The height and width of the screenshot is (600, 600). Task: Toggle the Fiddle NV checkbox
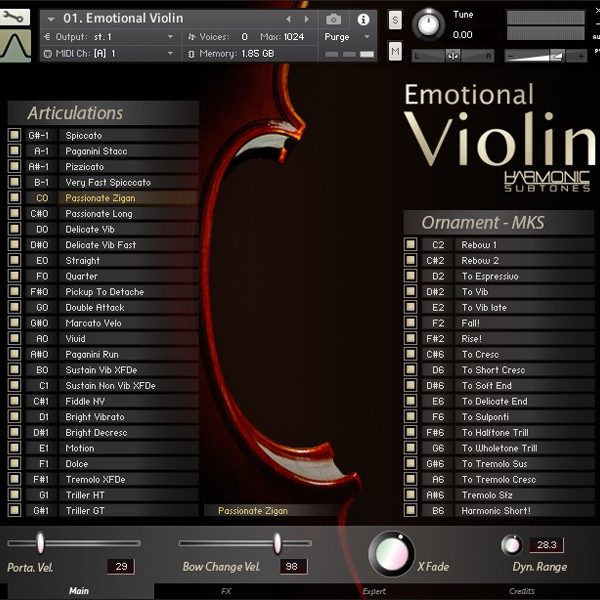(15, 401)
